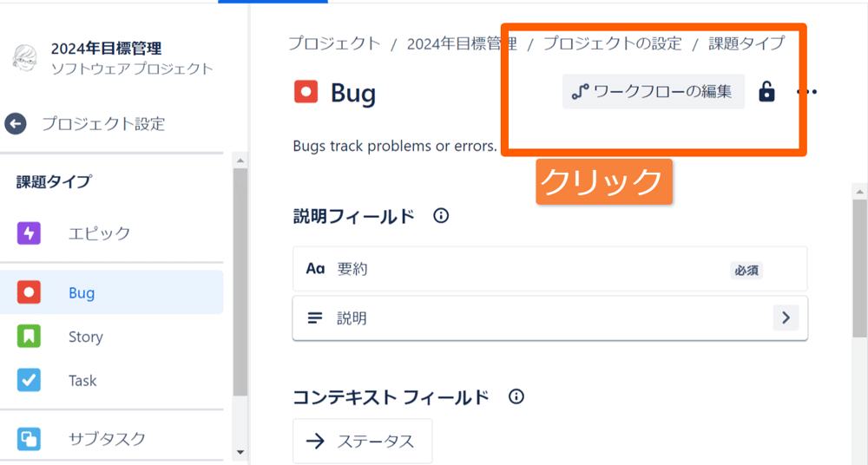Screen dimensions: 868x465
Task: Click the lines icon in the 説明 field
Action: click(x=315, y=318)
